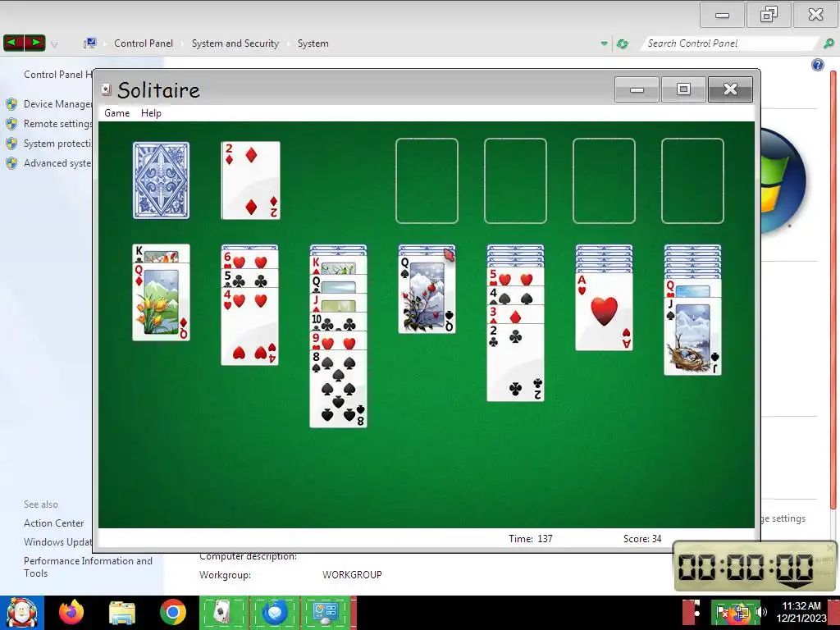Select the 10 of clubs card
840x630 pixels.
(x=339, y=322)
